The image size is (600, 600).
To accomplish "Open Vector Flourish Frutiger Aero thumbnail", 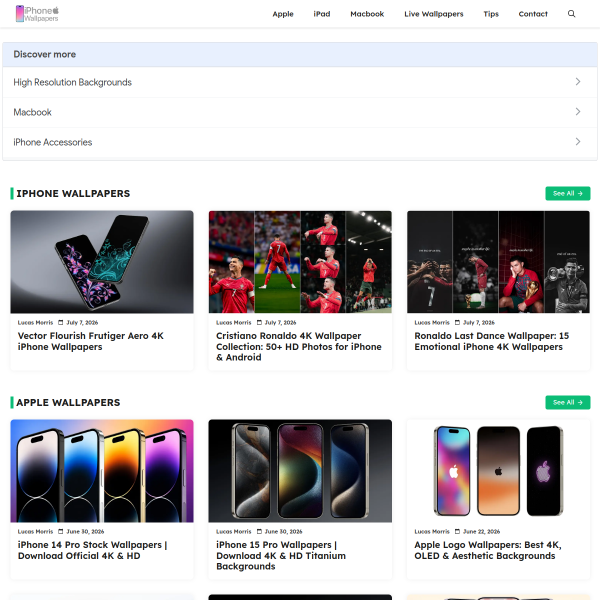I will pyautogui.click(x=102, y=262).
